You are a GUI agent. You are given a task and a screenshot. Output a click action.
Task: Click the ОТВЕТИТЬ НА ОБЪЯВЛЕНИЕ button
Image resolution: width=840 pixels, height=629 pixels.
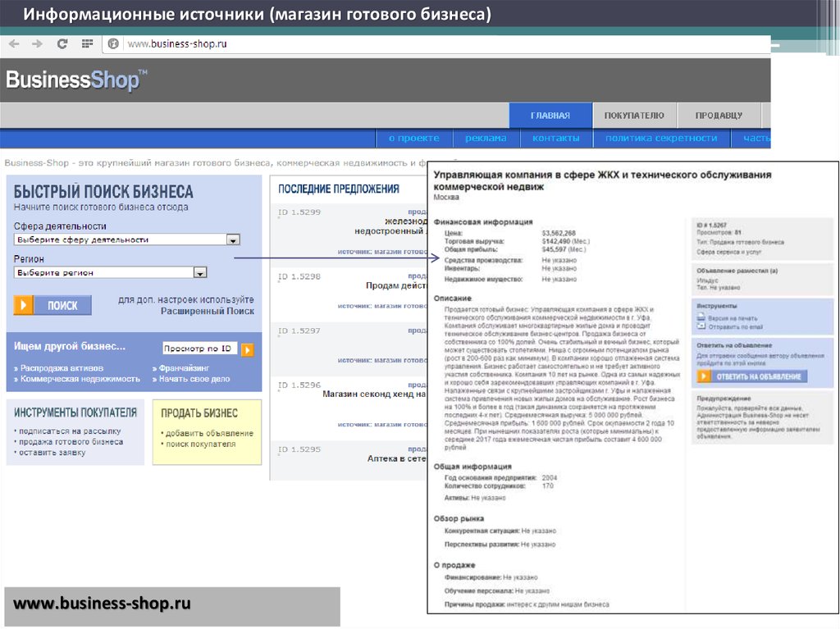[x=751, y=376]
